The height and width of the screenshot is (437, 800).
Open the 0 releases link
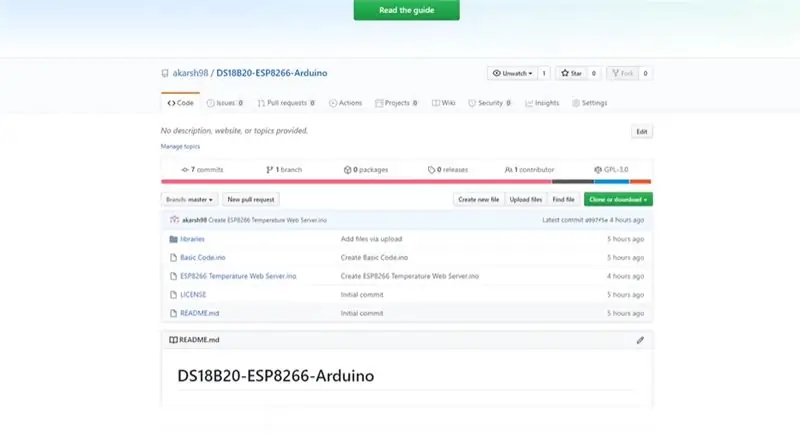click(x=447, y=170)
